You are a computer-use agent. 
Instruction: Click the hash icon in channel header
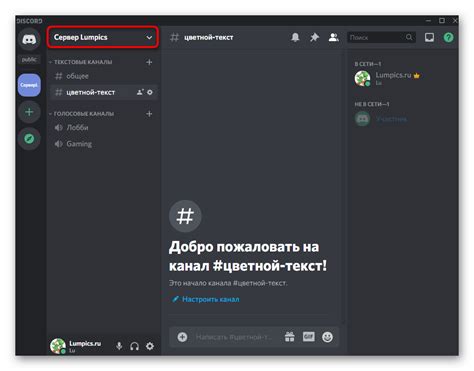[x=174, y=37]
